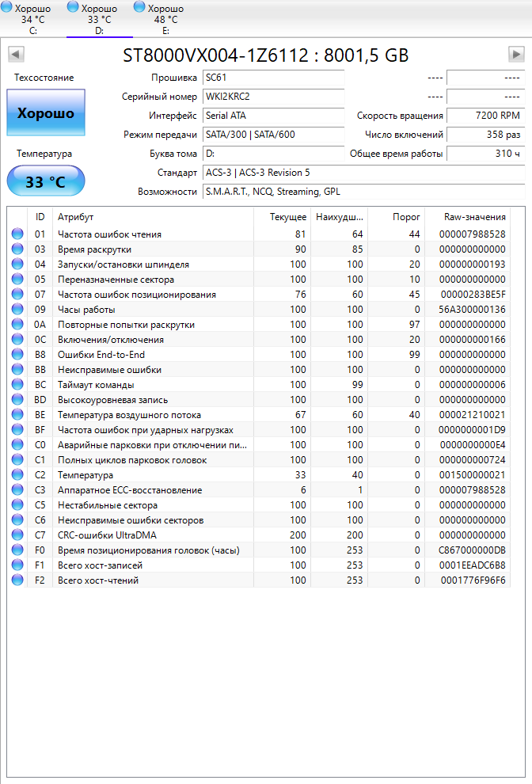
Task: Click the ID column header
Action: [40, 216]
